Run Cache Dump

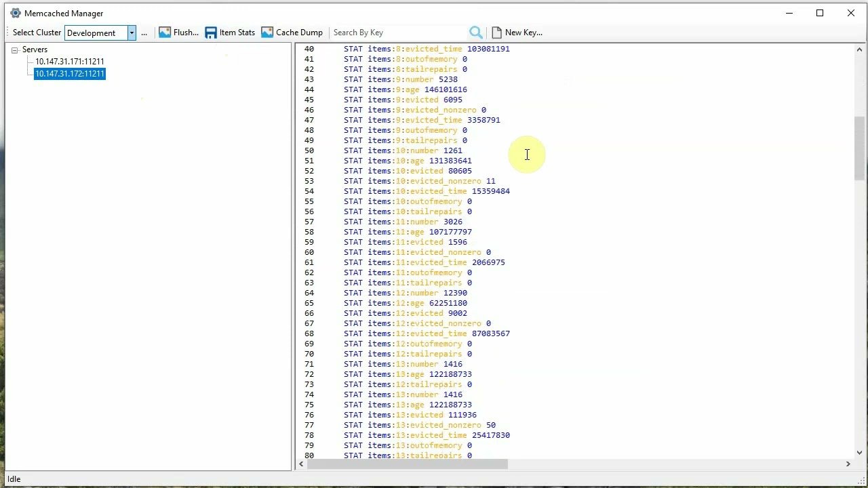tap(299, 33)
